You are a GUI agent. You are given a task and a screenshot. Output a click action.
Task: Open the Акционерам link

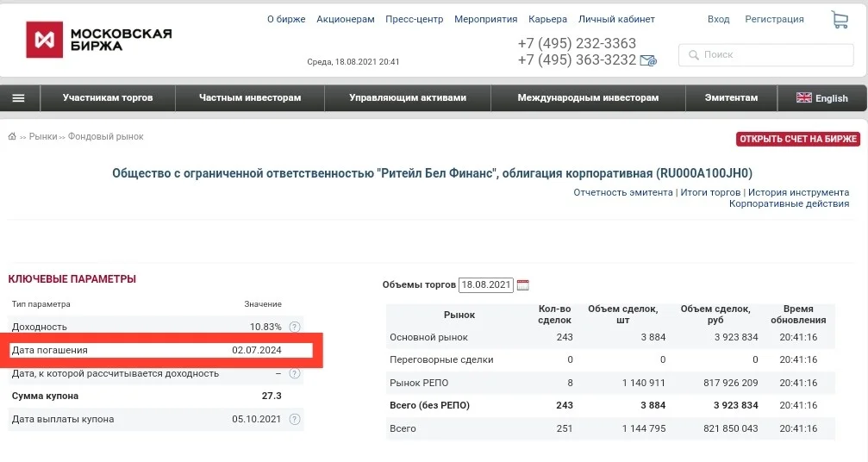346,19
